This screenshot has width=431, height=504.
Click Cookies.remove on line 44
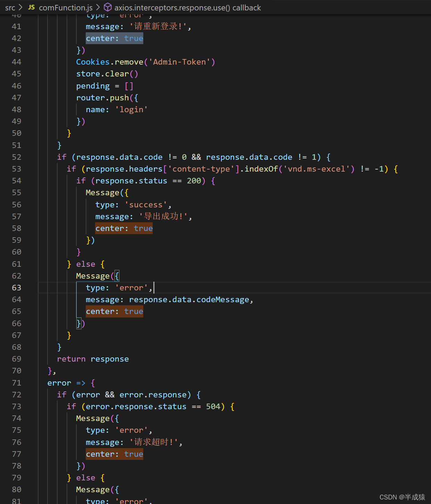tap(110, 62)
